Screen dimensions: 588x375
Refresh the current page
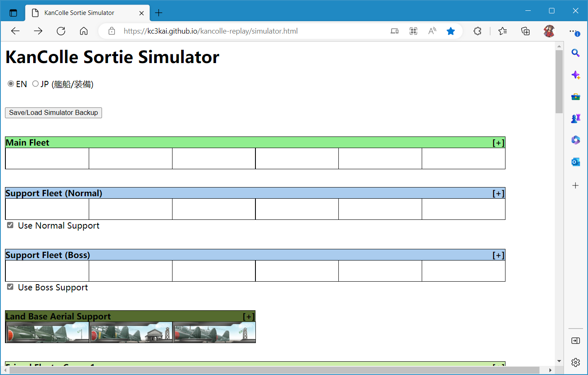click(x=61, y=31)
